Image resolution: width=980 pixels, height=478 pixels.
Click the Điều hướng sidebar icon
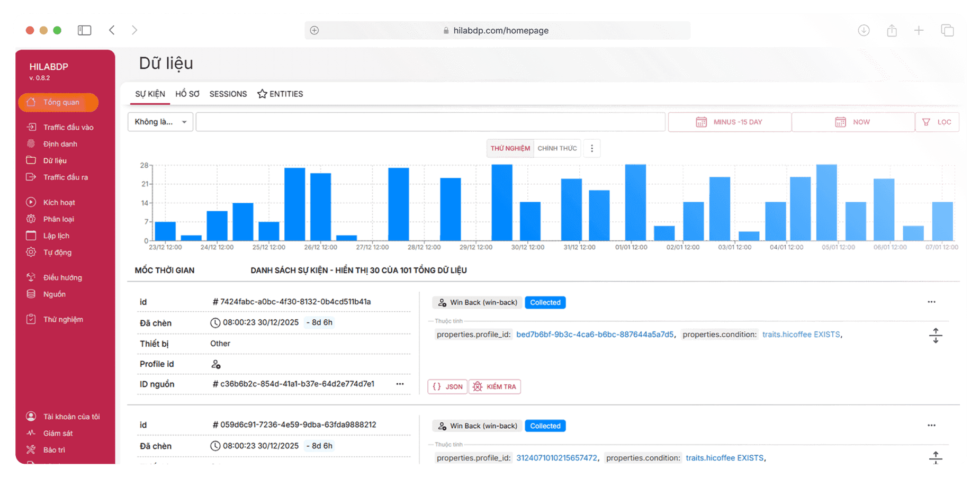[31, 277]
